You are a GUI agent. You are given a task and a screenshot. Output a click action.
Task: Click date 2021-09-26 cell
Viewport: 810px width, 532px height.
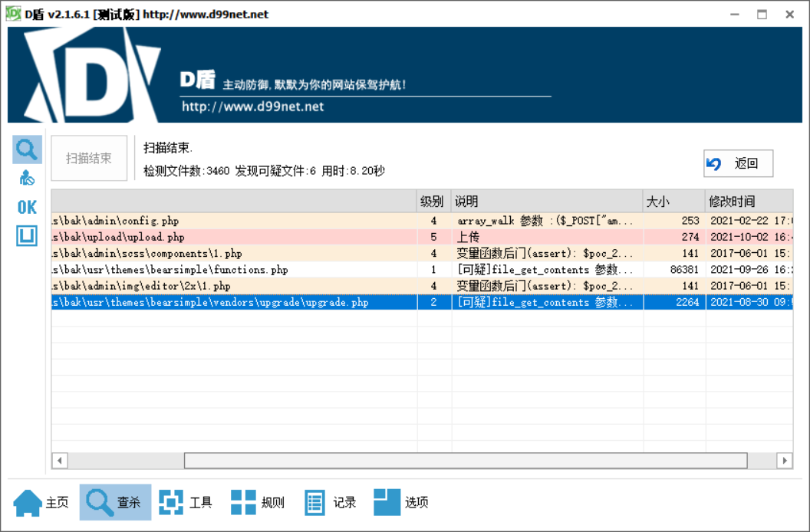(x=751, y=270)
